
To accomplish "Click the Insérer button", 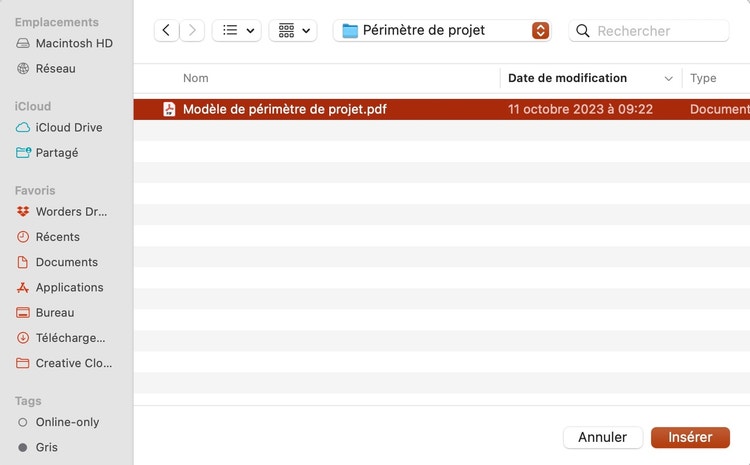I will tap(690, 437).
